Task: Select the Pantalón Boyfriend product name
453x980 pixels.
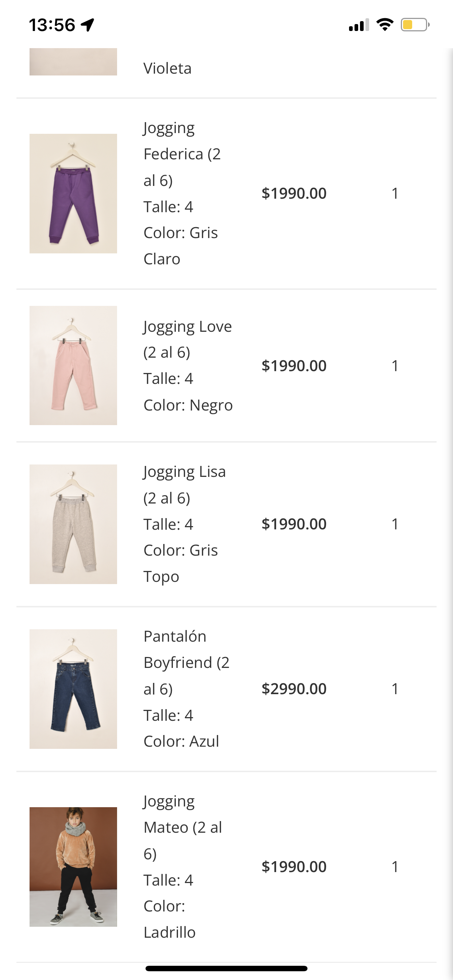Action: coord(186,662)
